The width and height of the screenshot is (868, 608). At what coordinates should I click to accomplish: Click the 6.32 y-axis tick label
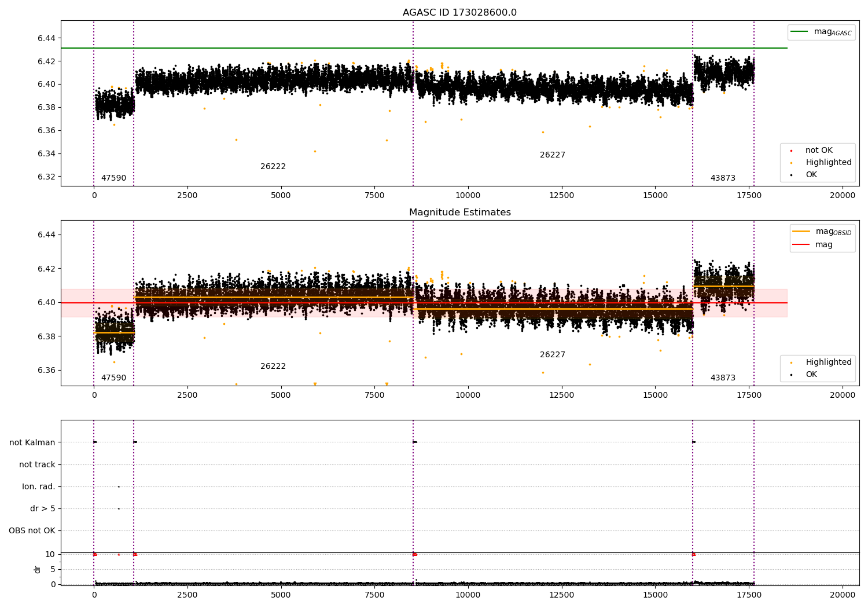coord(46,177)
